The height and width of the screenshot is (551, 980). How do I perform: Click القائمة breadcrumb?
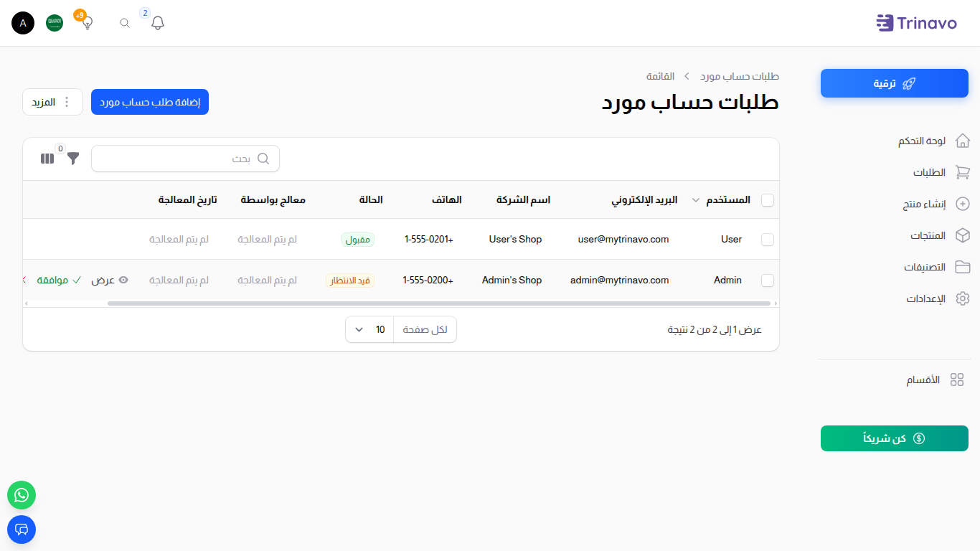tap(660, 76)
